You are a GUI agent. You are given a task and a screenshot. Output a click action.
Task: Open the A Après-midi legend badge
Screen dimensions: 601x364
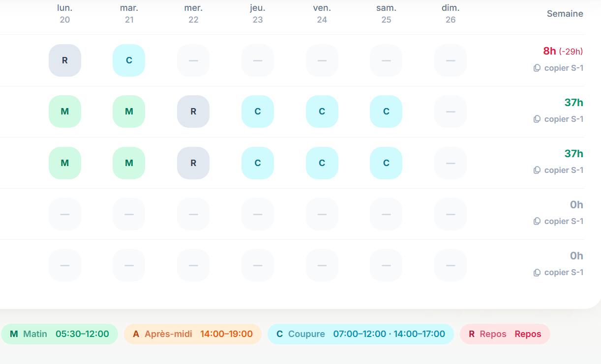pos(192,334)
